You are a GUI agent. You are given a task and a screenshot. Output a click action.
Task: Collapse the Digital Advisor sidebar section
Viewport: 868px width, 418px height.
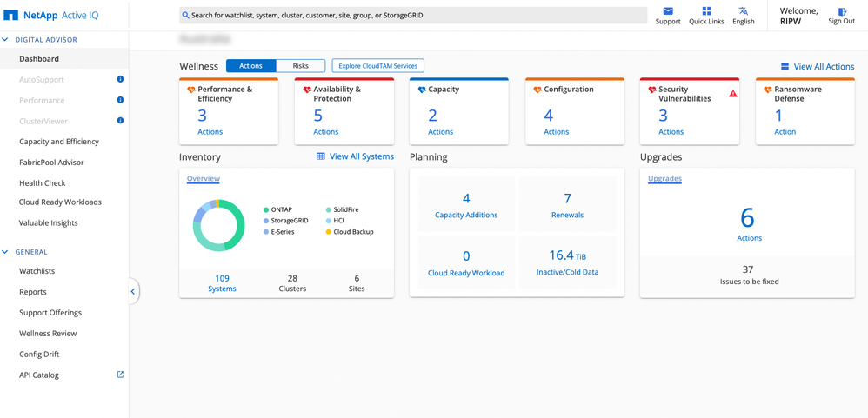click(5, 40)
